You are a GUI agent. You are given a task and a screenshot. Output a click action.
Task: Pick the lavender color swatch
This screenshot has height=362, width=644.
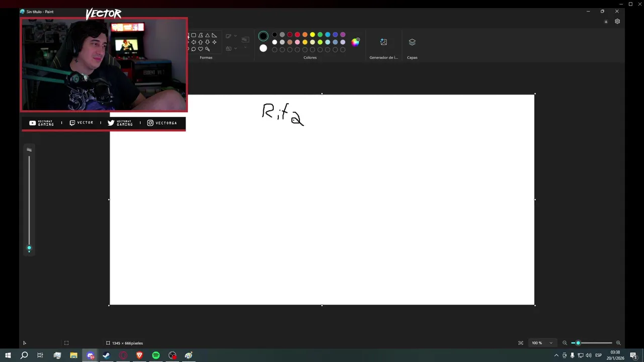tap(343, 42)
